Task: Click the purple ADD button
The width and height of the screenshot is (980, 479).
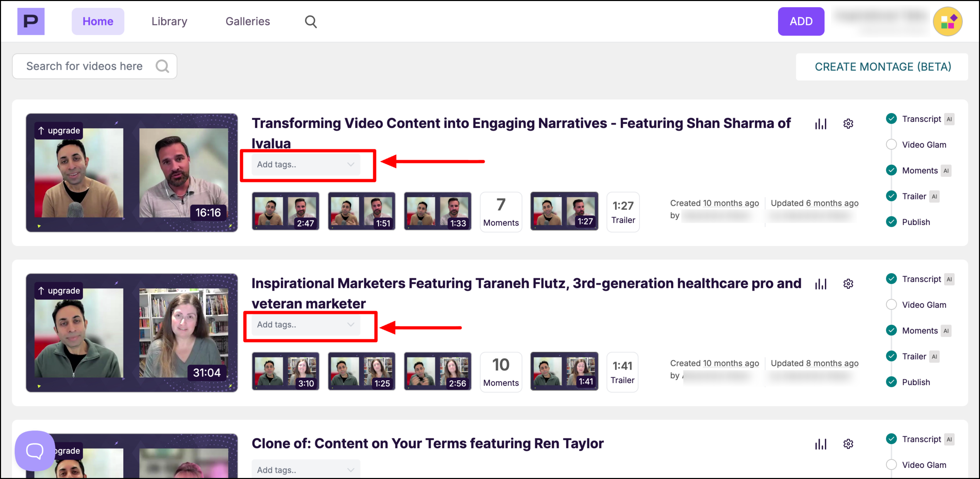Action: pyautogui.click(x=800, y=21)
